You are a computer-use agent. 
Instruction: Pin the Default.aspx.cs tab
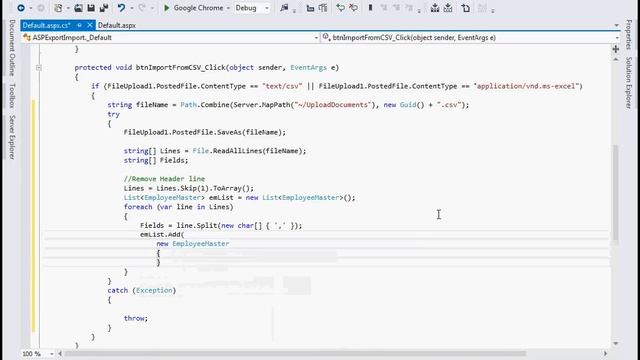pos(79,25)
